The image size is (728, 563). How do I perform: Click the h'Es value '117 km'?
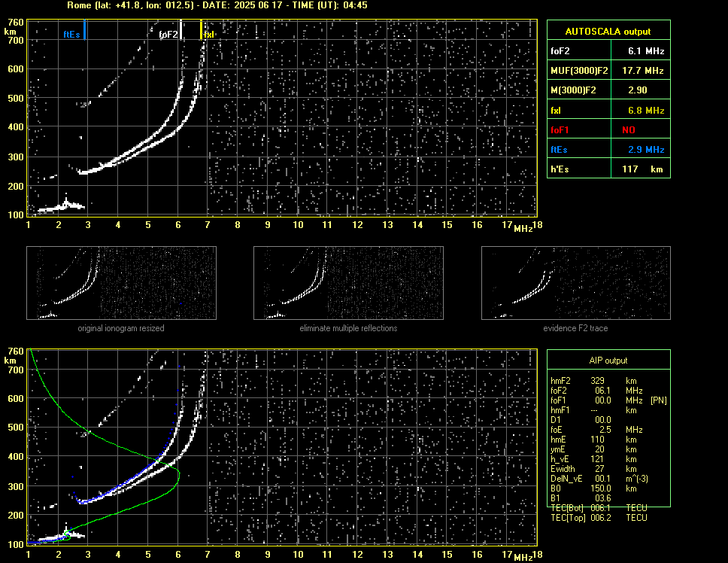click(x=642, y=169)
